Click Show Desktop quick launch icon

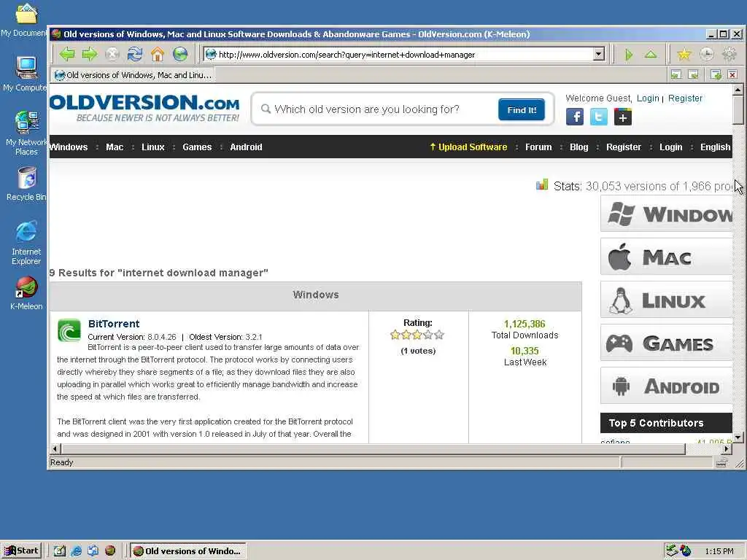pyautogui.click(x=59, y=551)
